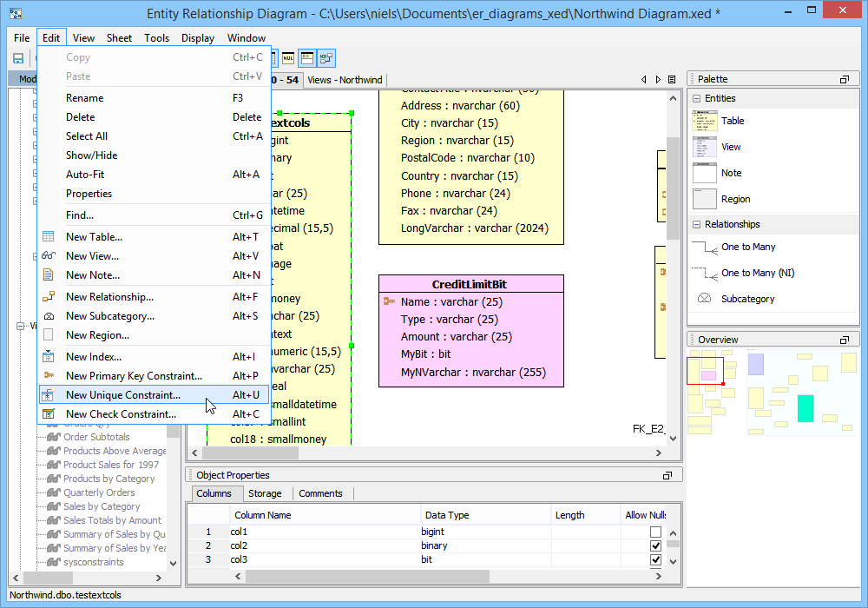Image resolution: width=868 pixels, height=608 pixels.
Task: Select the Table entity in the Palette
Action: click(732, 122)
